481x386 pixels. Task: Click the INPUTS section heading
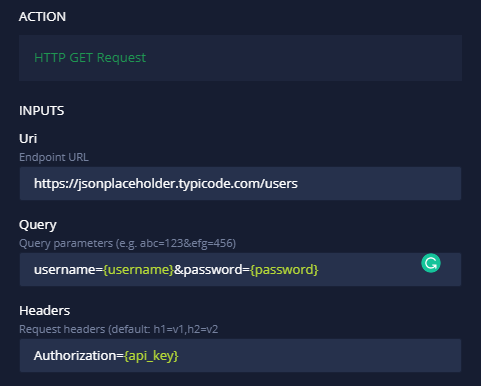[x=42, y=111]
